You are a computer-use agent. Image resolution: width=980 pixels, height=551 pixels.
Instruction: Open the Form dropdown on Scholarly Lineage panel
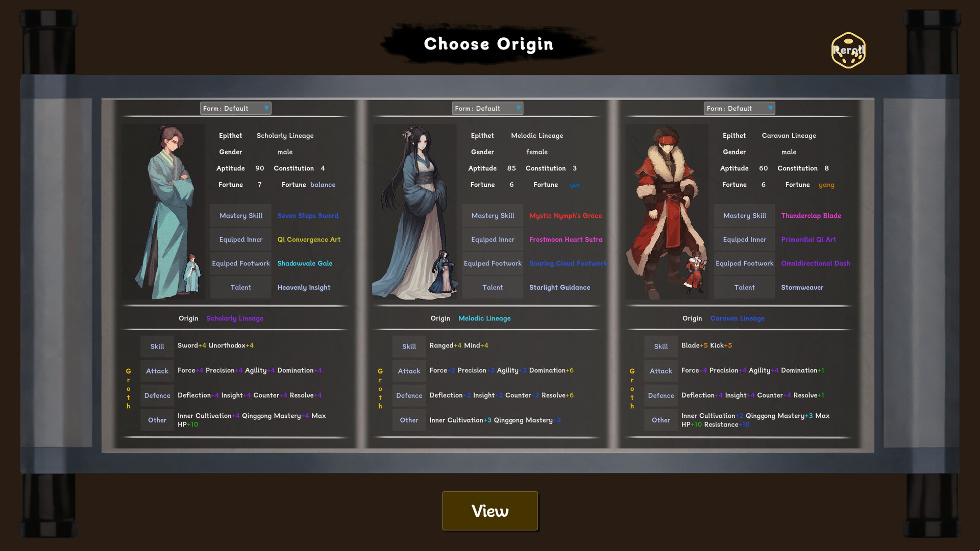pyautogui.click(x=235, y=108)
